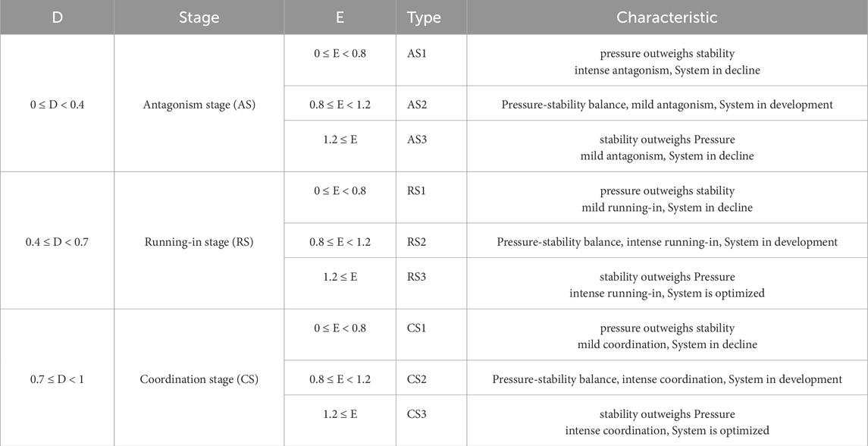Screen dimensions: 868x446
Task: Select the "Type" column header
Action: (424, 17)
